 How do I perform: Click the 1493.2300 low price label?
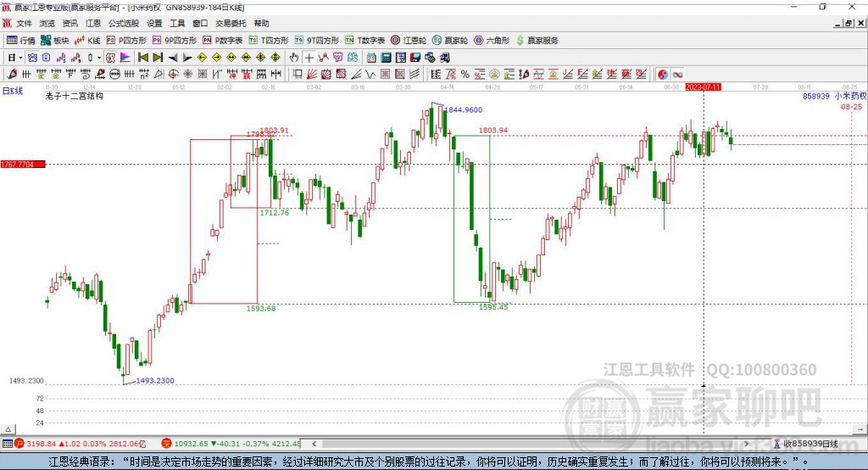coord(155,381)
